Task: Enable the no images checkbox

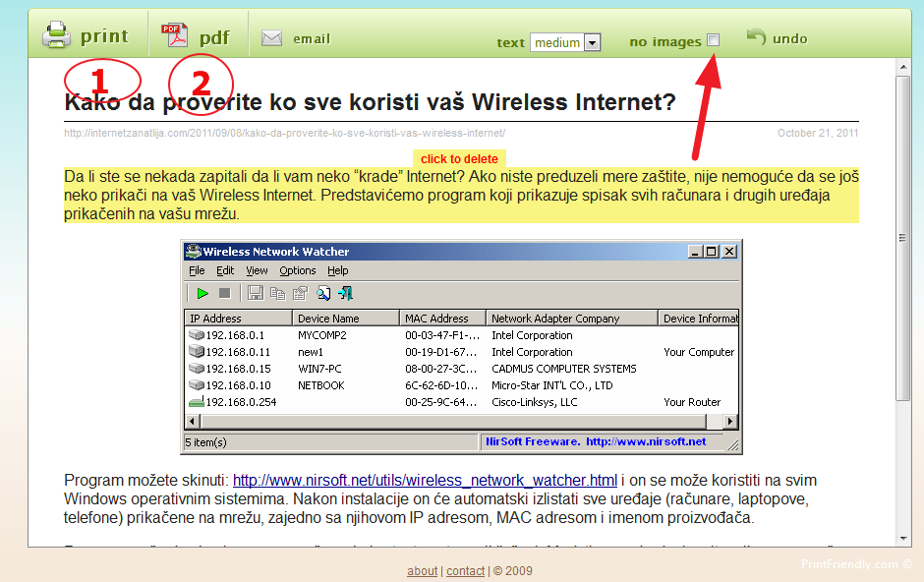Action: pyautogui.click(x=713, y=40)
